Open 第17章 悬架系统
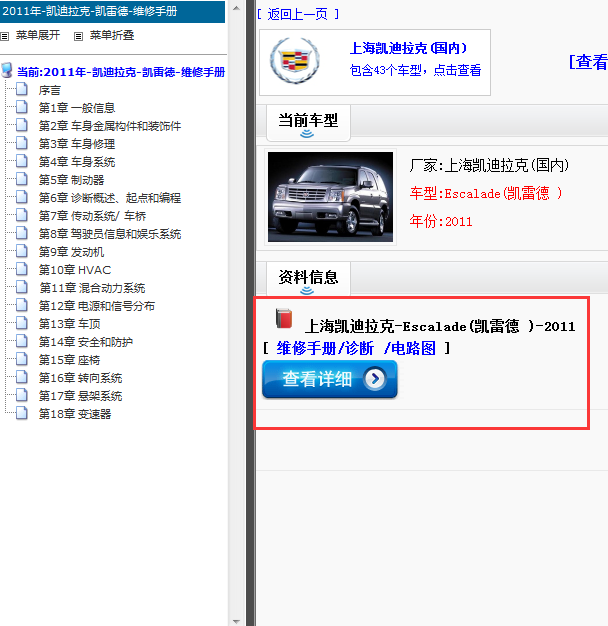This screenshot has height=626, width=608. coord(80,396)
